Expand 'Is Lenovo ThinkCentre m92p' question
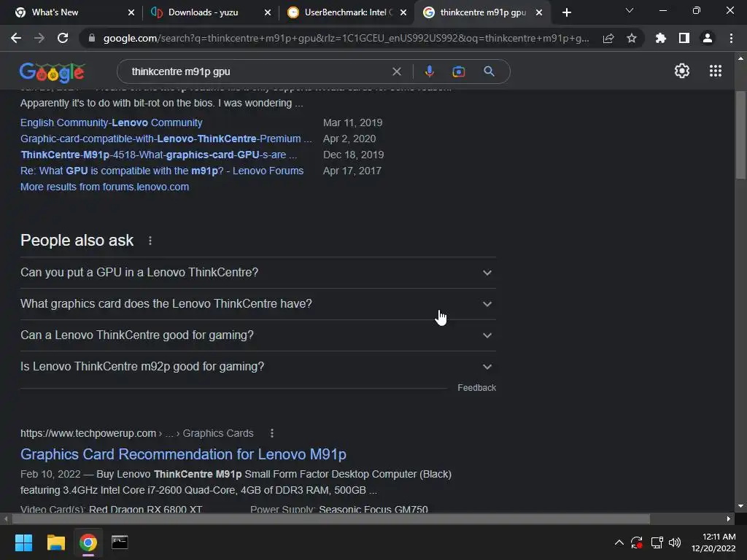This screenshot has height=560, width=747. [x=258, y=367]
